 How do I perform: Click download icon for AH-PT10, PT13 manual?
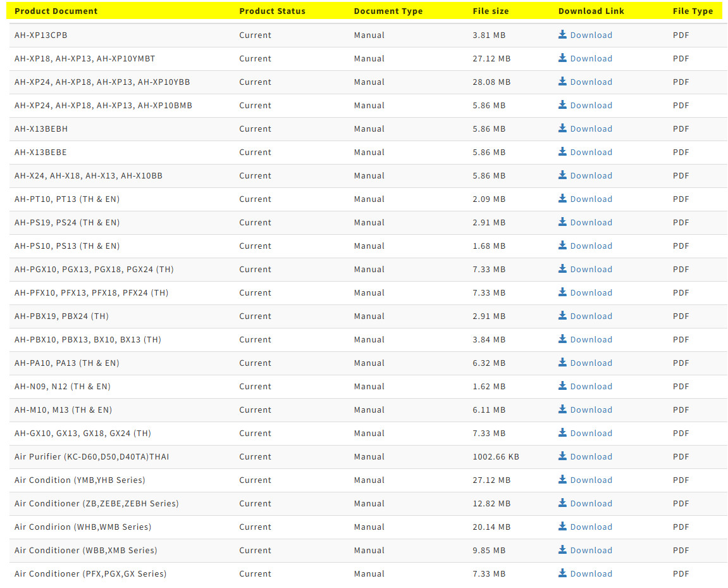click(562, 199)
